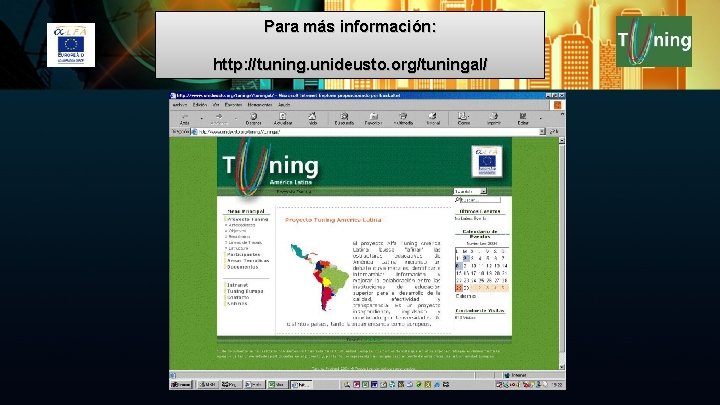This screenshot has height=405, width=720.
Task: Open the Ayuda menu
Action: 284,105
